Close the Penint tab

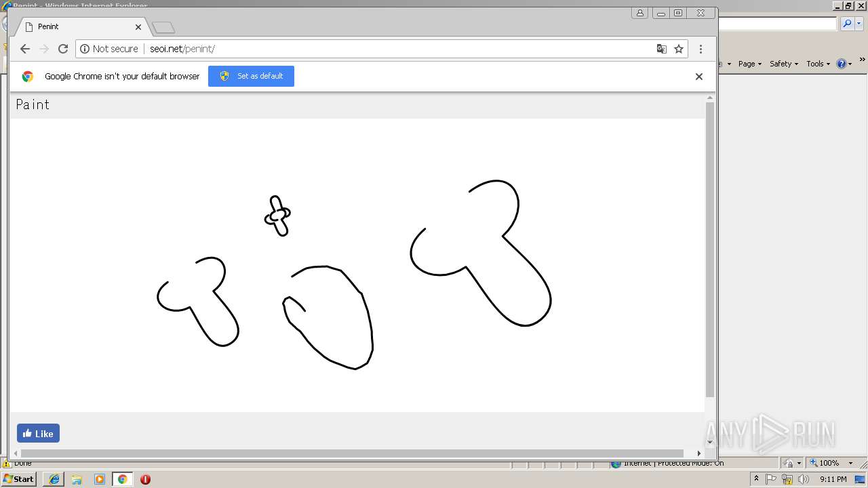tap(138, 26)
